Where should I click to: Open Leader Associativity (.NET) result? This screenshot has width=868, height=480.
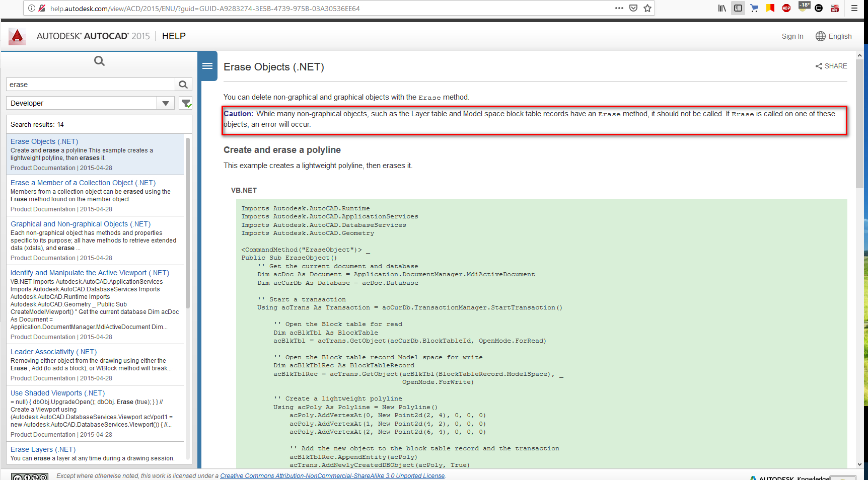53,352
